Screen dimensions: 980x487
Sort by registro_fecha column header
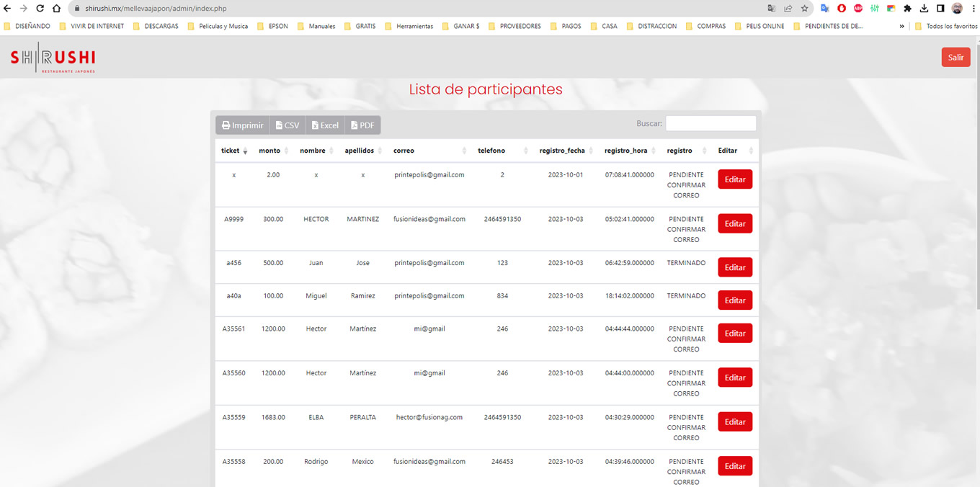(x=565, y=151)
